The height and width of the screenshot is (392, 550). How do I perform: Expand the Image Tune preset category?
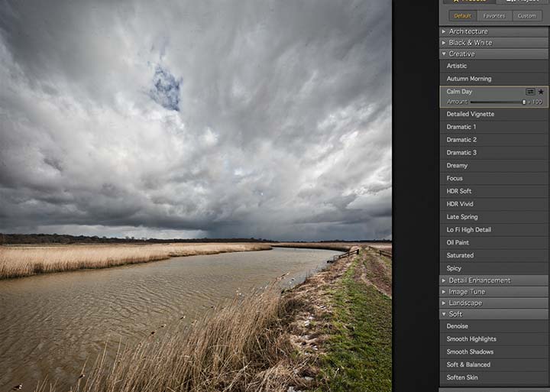pyautogui.click(x=493, y=292)
